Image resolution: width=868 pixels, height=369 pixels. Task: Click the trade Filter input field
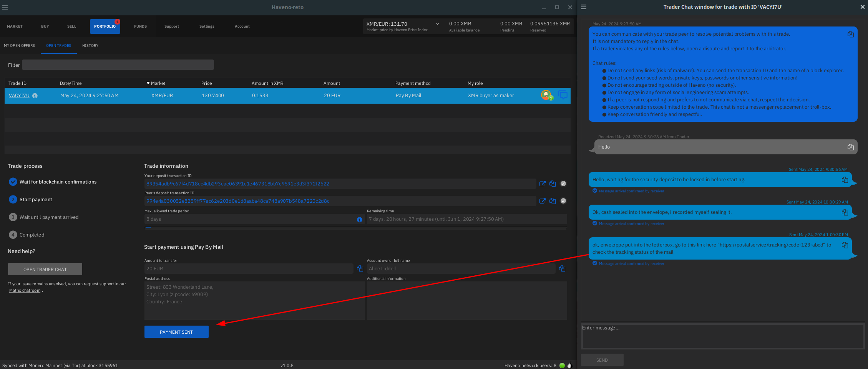point(118,65)
